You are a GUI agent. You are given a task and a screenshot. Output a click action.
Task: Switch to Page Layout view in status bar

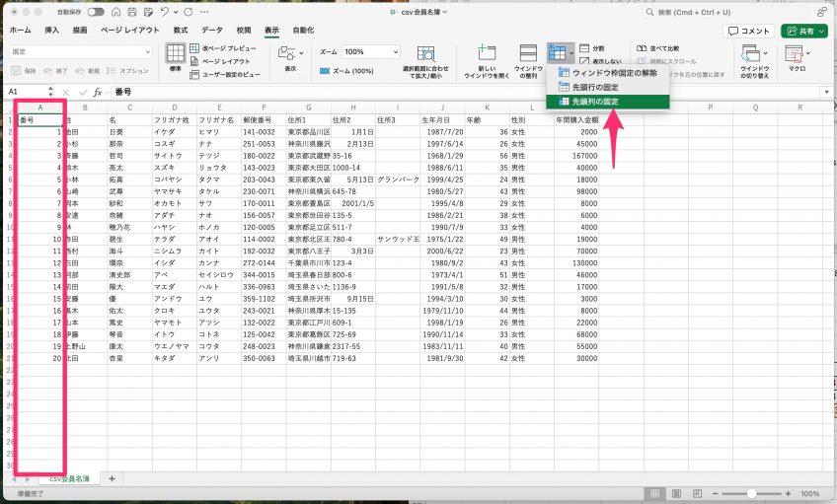675,493
